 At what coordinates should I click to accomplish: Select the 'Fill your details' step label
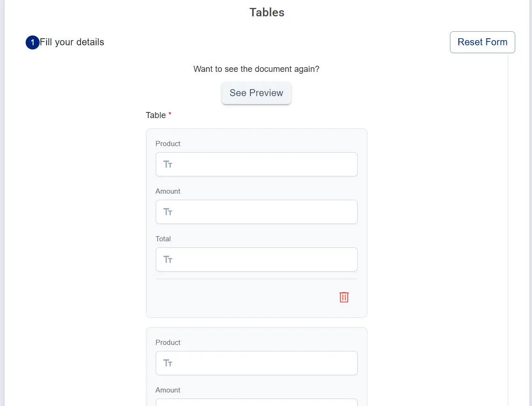pyautogui.click(x=72, y=42)
